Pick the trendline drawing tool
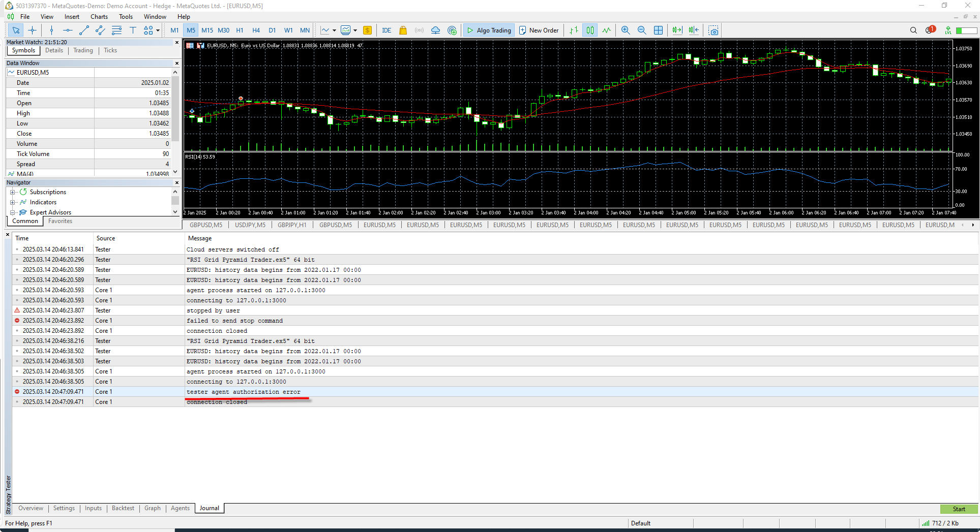The width and height of the screenshot is (980, 532). [84, 30]
